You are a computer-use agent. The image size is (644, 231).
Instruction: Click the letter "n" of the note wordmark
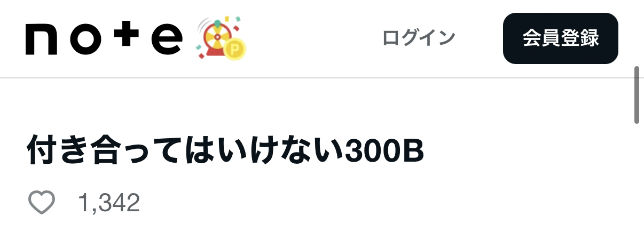point(41,39)
